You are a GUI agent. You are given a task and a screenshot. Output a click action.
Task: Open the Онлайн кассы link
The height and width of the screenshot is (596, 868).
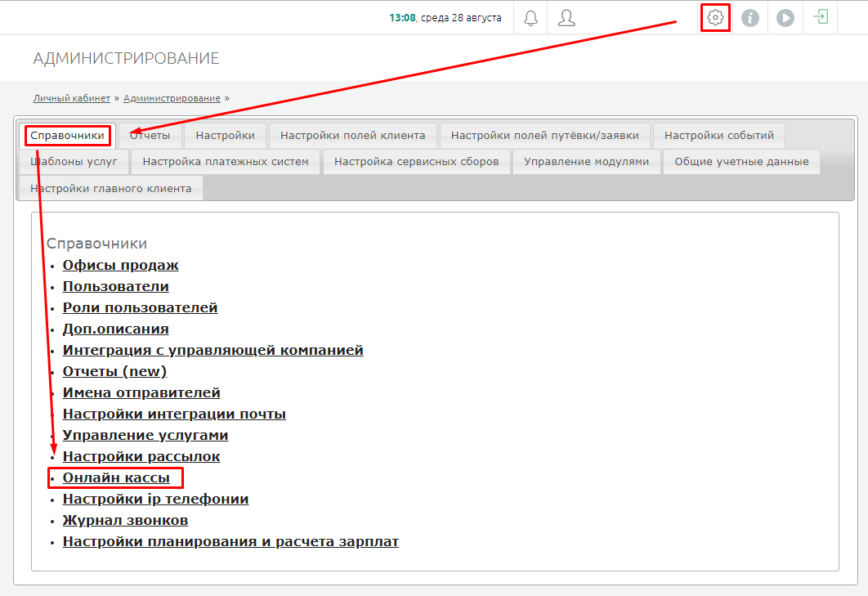pos(116,477)
